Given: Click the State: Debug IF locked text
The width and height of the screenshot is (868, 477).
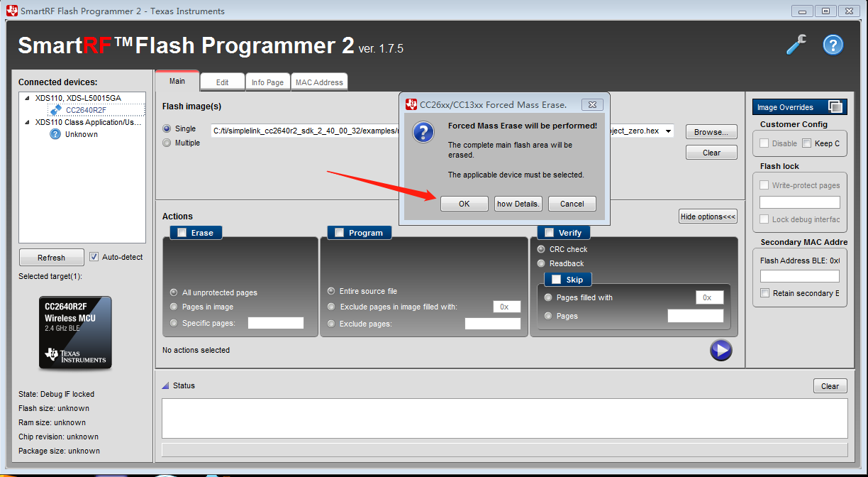Looking at the screenshot, I should (57, 394).
